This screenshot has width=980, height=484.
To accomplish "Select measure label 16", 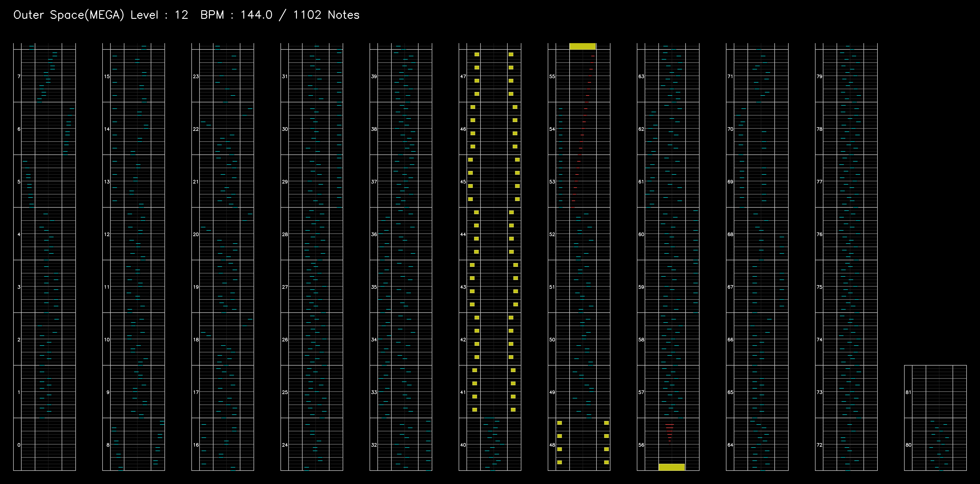I will (x=196, y=445).
